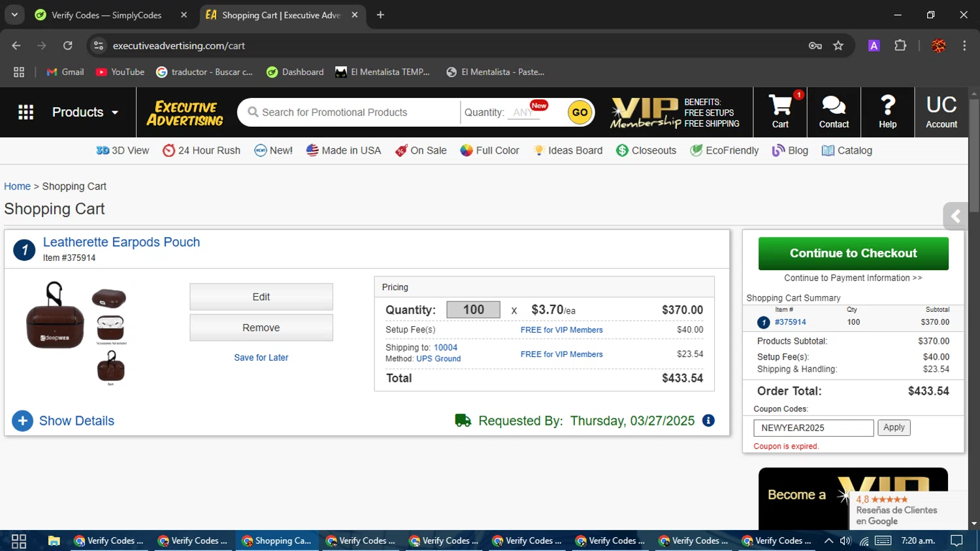Click the Remove button for the item

[261, 327]
